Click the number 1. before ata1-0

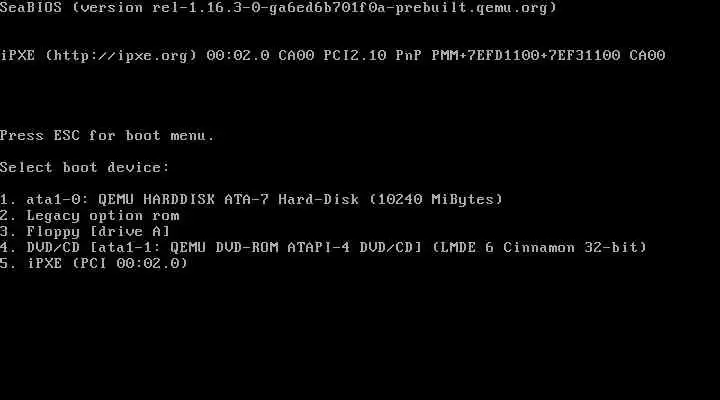pos(8,199)
